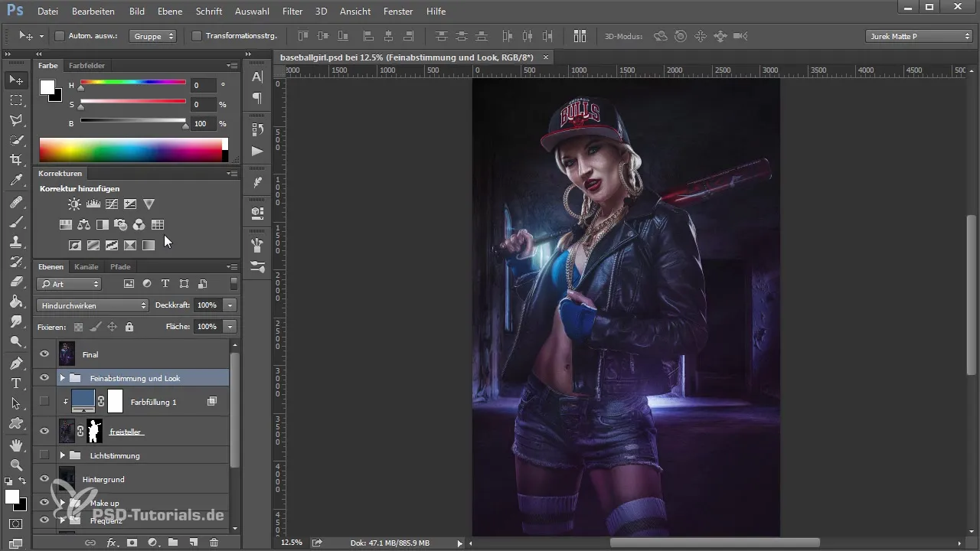
Task: Select the Eraser tool
Action: tap(16, 282)
